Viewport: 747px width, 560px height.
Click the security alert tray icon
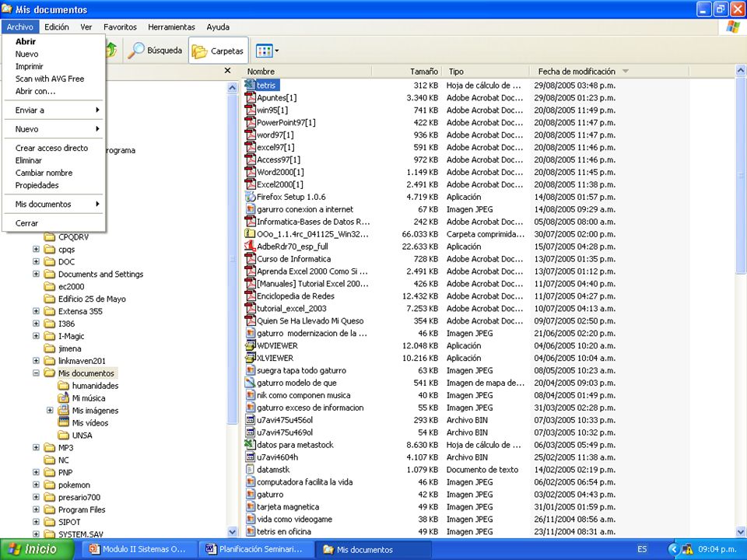pos(687,549)
